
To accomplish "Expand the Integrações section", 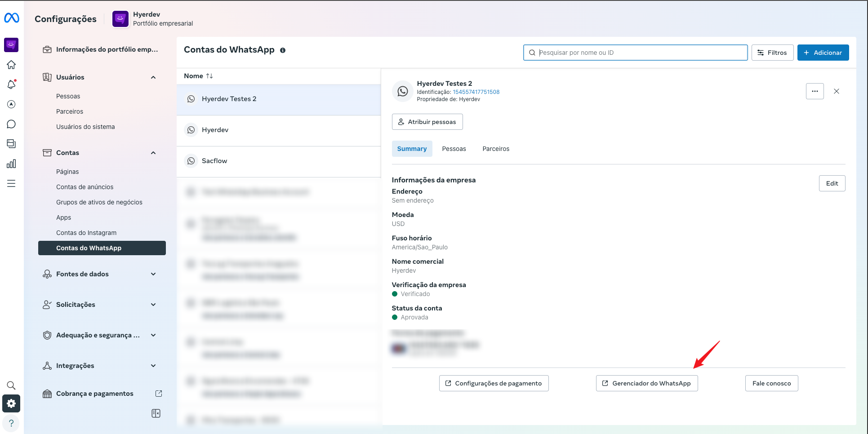I will [x=153, y=366].
